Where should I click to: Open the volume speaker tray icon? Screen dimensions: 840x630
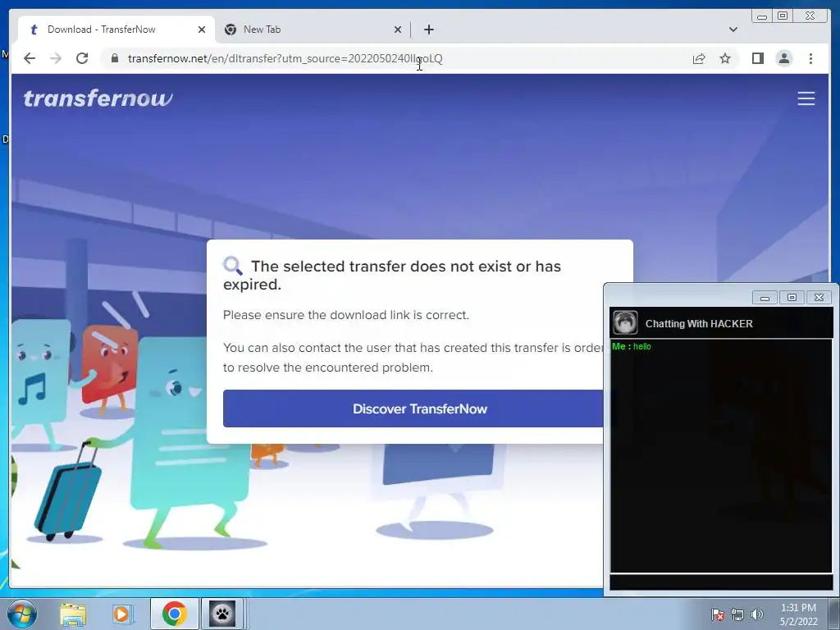coord(756,614)
